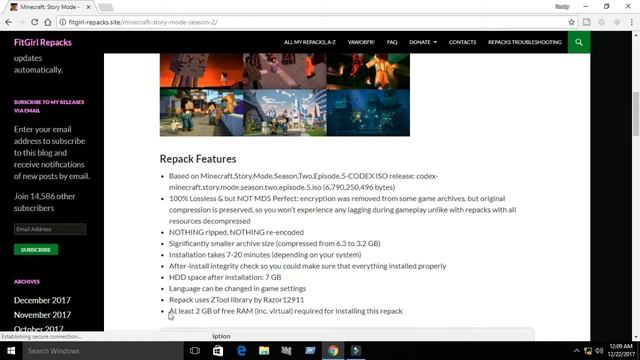Viewport: 640px width, 360px height.
Task: Open the browser home page icon
Action: point(48,22)
